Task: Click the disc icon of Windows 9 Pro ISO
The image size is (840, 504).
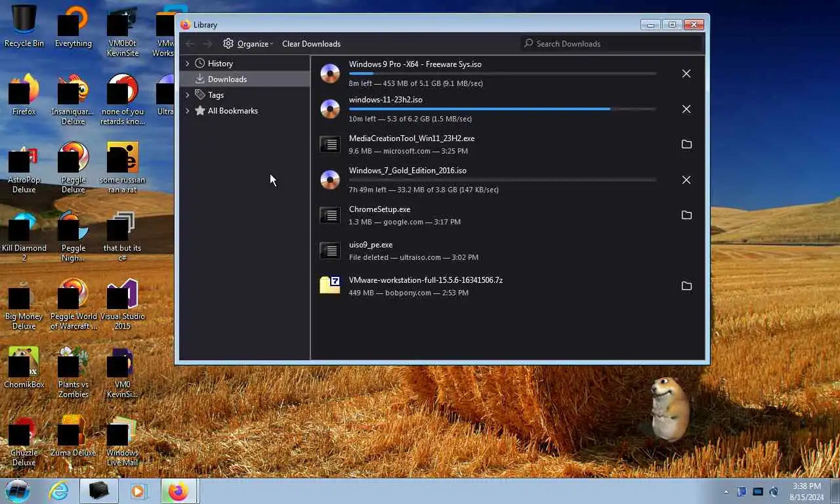Action: coord(330,73)
